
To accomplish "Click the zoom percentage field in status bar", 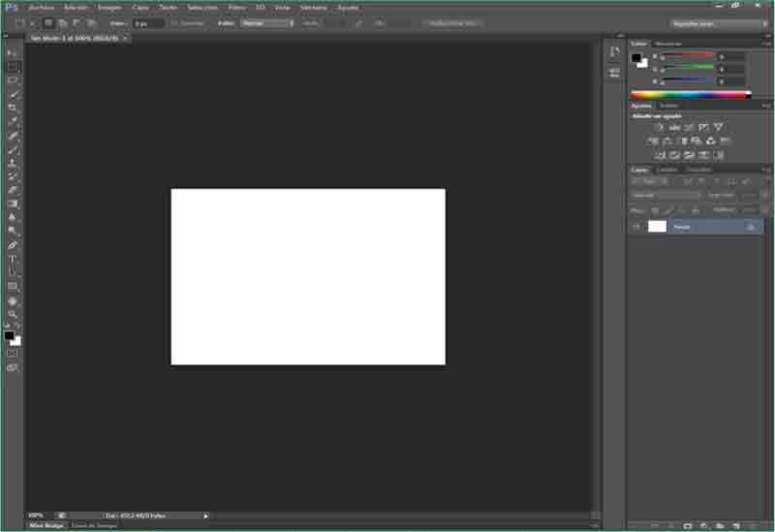I will pyautogui.click(x=36, y=516).
